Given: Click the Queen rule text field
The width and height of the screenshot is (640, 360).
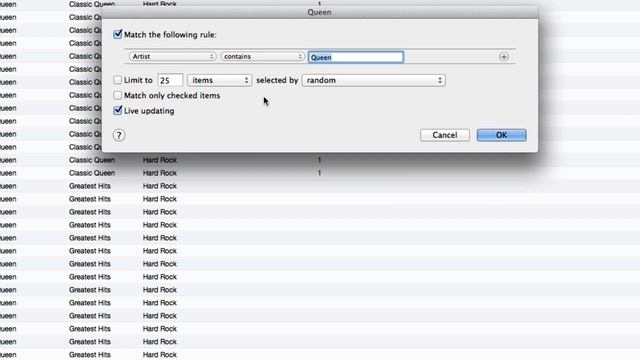Looking at the screenshot, I should 356,57.
